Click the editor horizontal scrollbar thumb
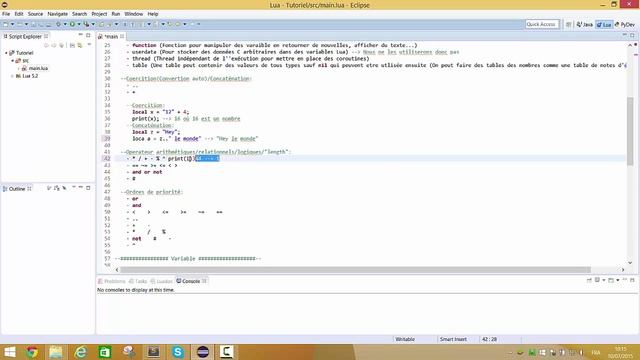640x360 pixels. tap(355, 270)
